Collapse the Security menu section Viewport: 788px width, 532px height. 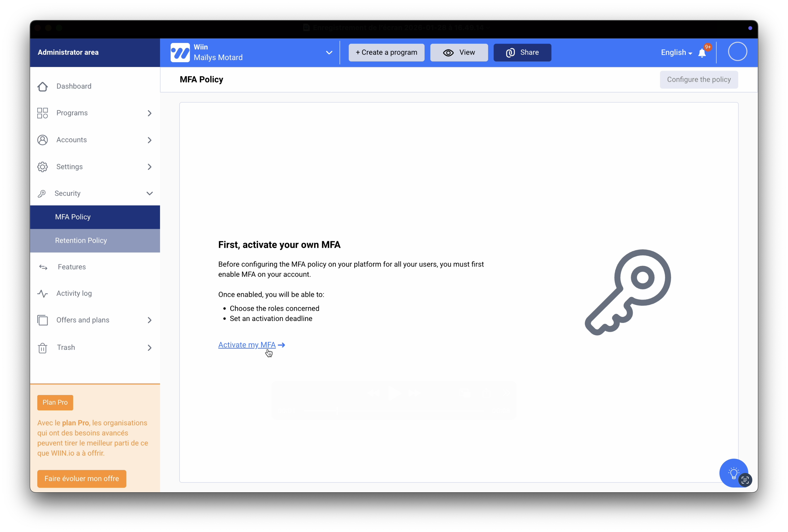[x=149, y=194]
